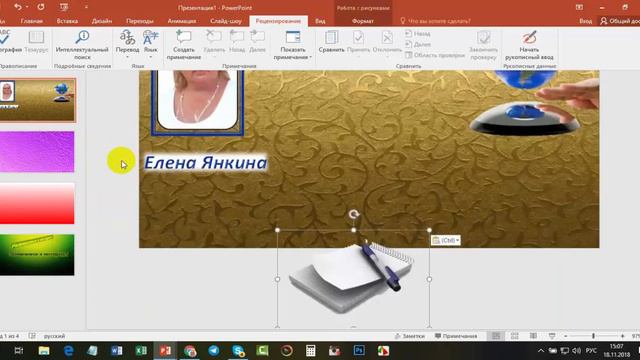Screen dimensions: 640x360
Task: Open the Формат picture tools tab
Action: pyautogui.click(x=363, y=21)
